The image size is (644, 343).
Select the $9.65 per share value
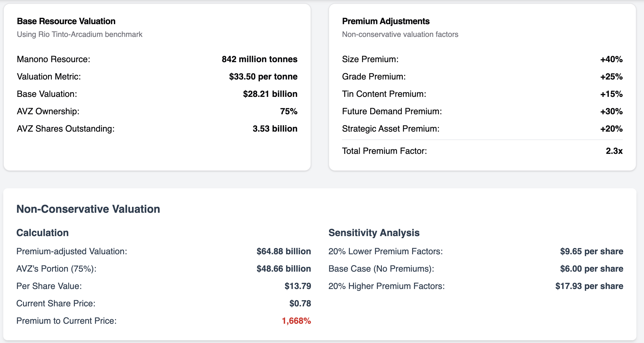tap(591, 251)
